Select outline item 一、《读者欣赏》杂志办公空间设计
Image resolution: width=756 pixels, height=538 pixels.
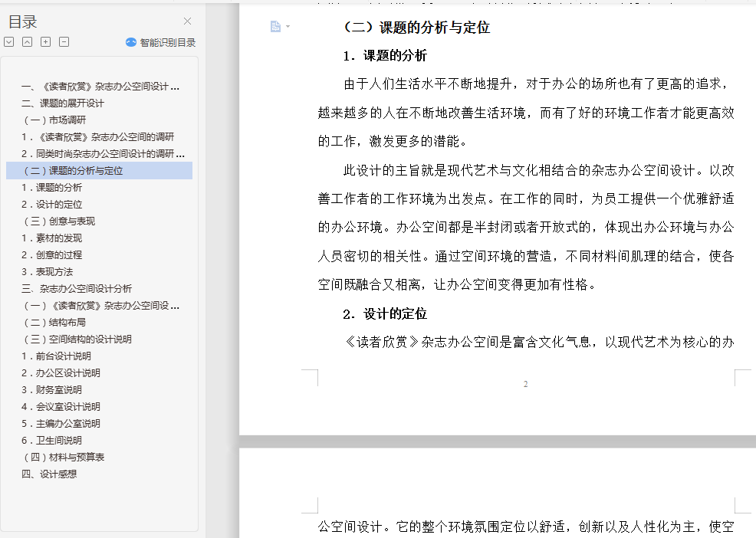tap(100, 87)
